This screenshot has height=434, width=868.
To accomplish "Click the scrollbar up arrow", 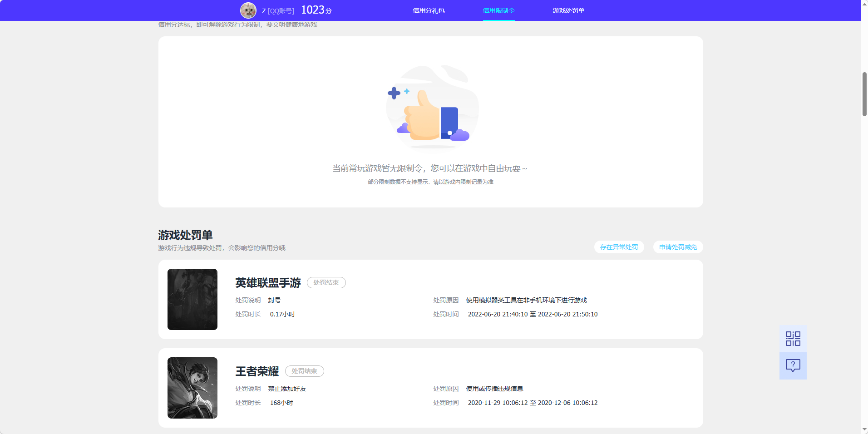I will (x=864, y=4).
